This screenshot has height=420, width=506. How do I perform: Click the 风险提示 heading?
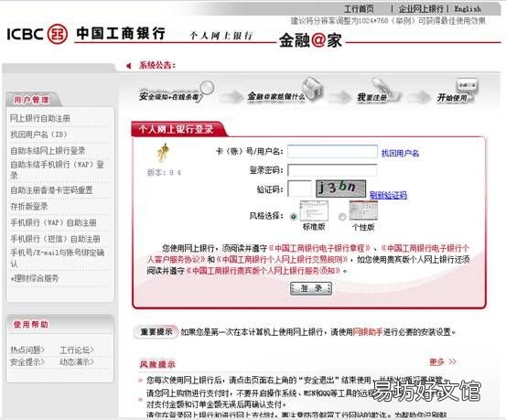[x=157, y=364]
